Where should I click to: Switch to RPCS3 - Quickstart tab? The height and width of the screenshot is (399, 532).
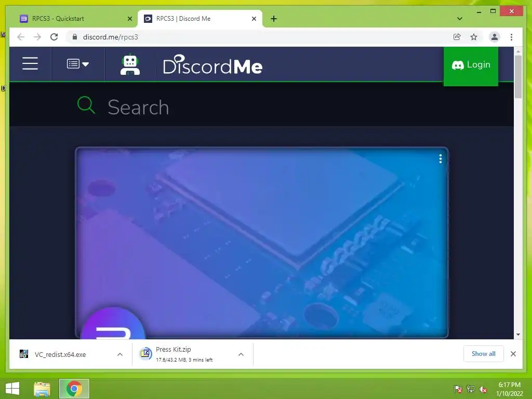(75, 19)
